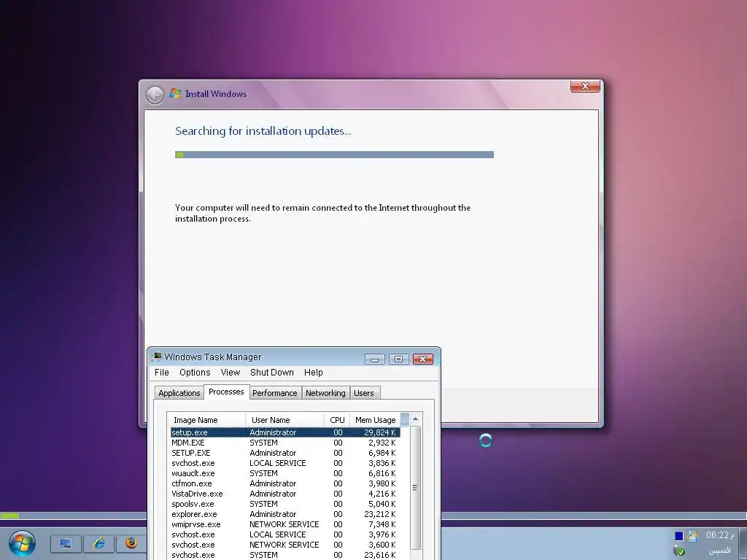Select the explorer.exe process
Screen dimensions: 747x560
pos(285,514)
